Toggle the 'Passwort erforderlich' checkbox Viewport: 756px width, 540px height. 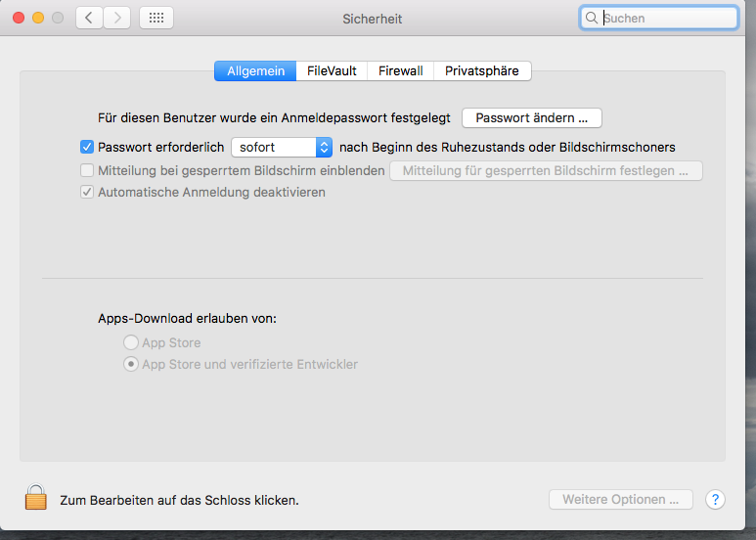(x=87, y=147)
